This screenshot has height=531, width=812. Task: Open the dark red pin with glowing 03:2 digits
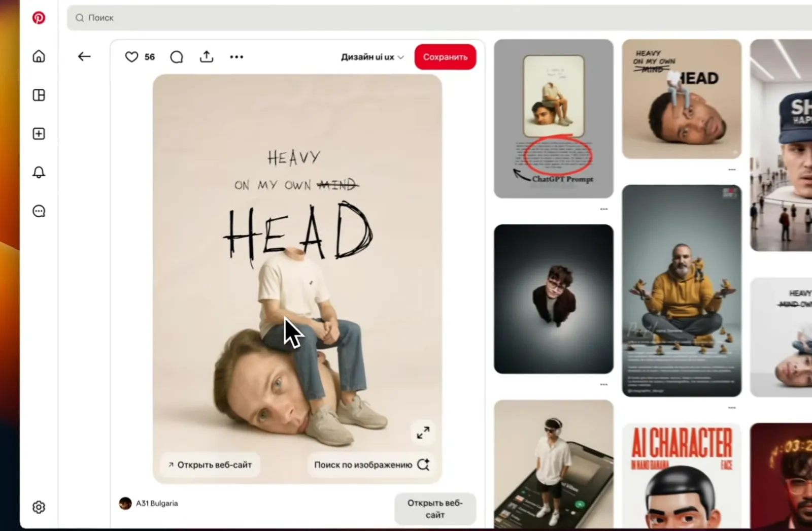pos(781,476)
